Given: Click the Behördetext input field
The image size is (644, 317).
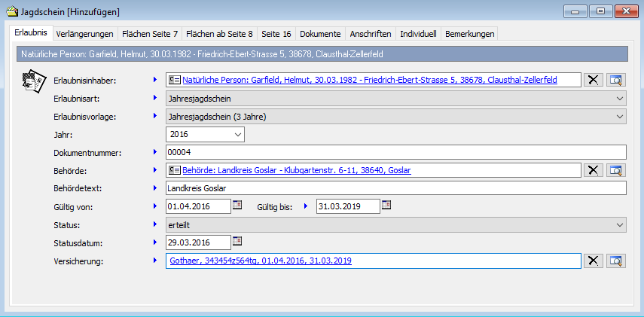Looking at the screenshot, I should pos(395,188).
